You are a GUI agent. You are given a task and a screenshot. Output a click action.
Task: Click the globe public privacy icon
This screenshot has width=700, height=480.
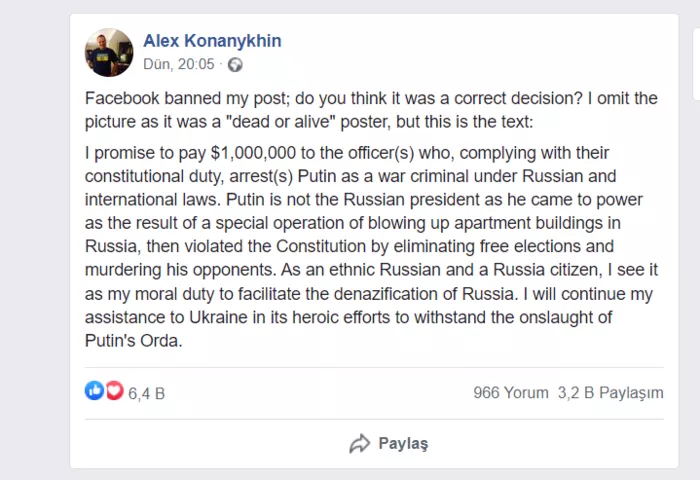tap(235, 65)
